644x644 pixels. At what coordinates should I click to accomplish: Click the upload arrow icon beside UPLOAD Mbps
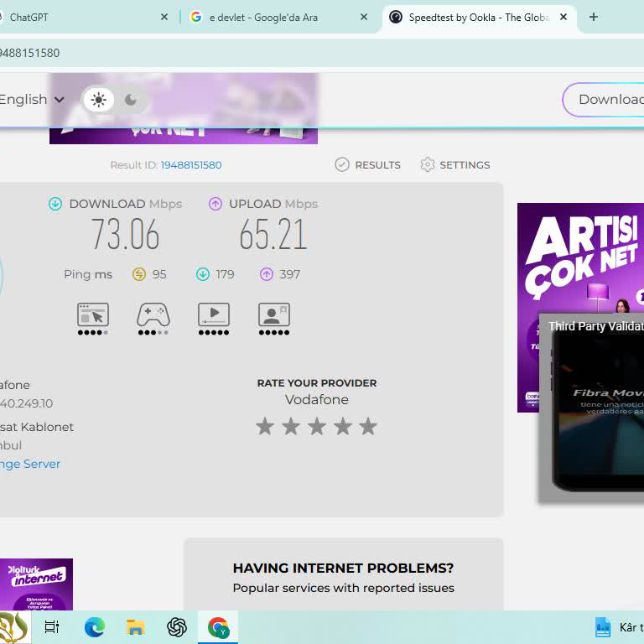pos(216,204)
